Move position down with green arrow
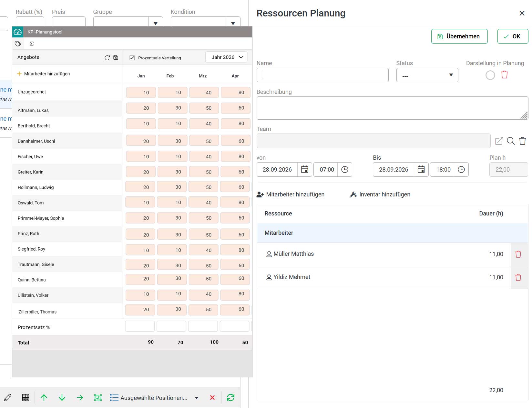Viewport: 532px width, 408px height. click(x=62, y=398)
